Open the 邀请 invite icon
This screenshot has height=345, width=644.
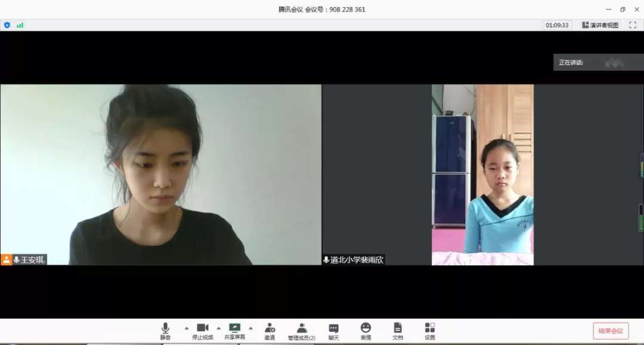point(270,331)
